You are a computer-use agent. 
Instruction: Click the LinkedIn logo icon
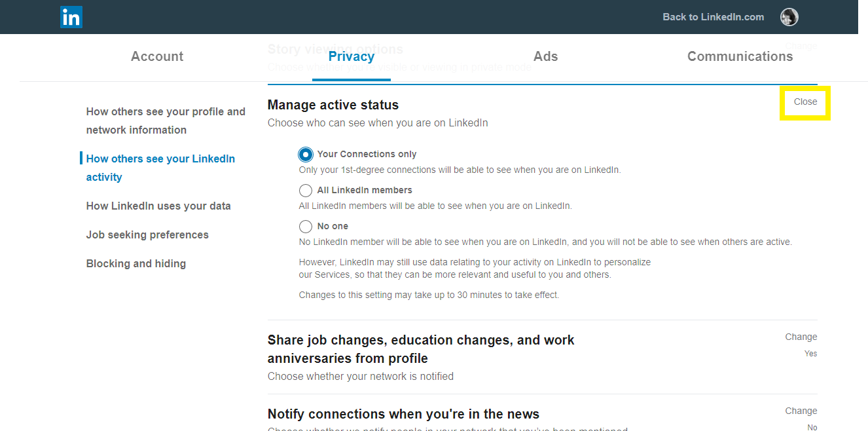(x=71, y=17)
